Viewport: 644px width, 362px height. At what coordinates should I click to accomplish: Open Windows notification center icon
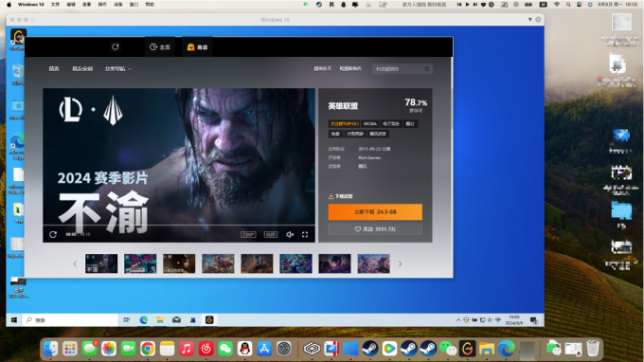coord(533,320)
